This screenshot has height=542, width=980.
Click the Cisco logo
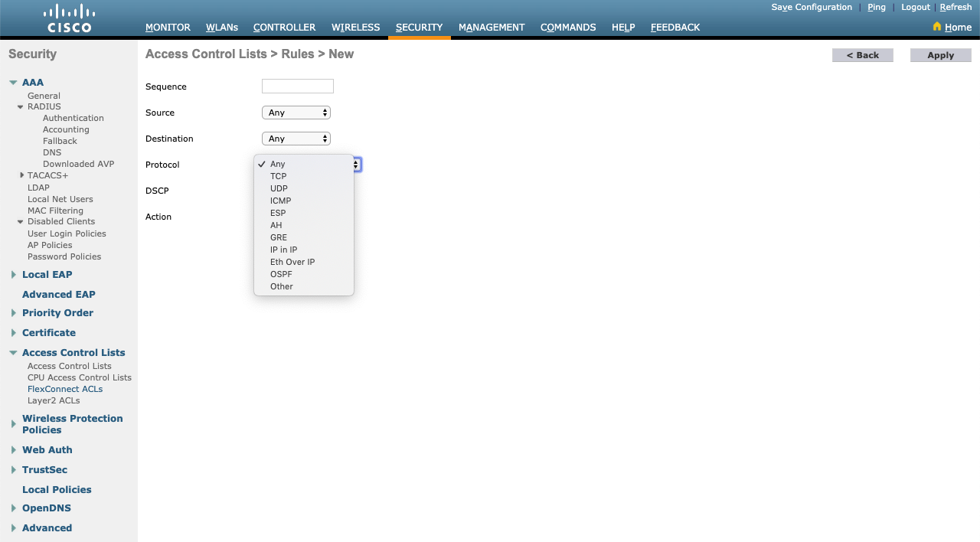[x=69, y=17]
